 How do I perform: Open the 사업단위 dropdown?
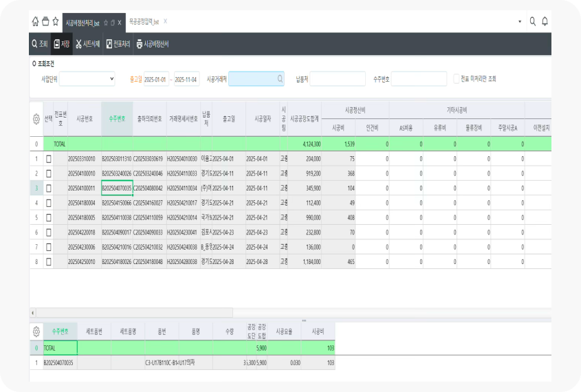[x=87, y=79]
